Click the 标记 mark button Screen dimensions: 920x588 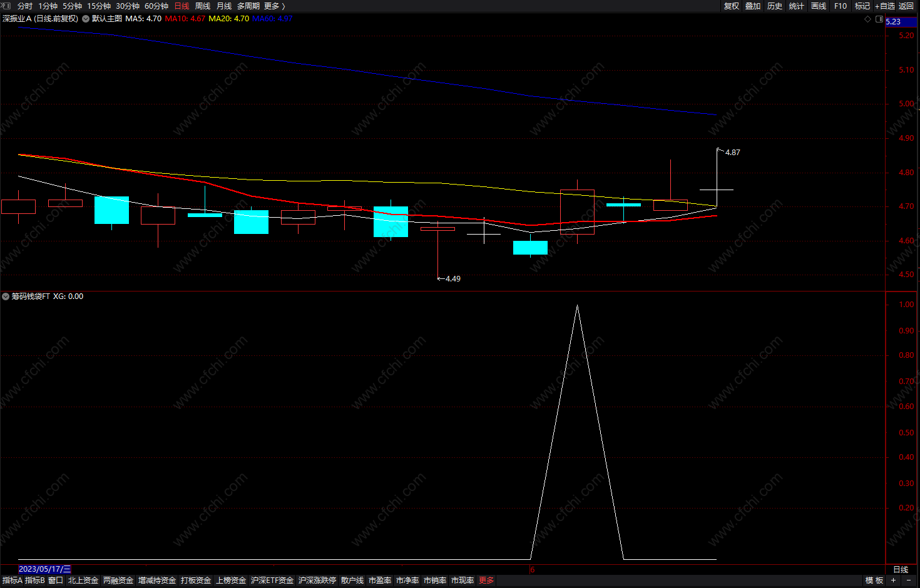pyautogui.click(x=862, y=6)
